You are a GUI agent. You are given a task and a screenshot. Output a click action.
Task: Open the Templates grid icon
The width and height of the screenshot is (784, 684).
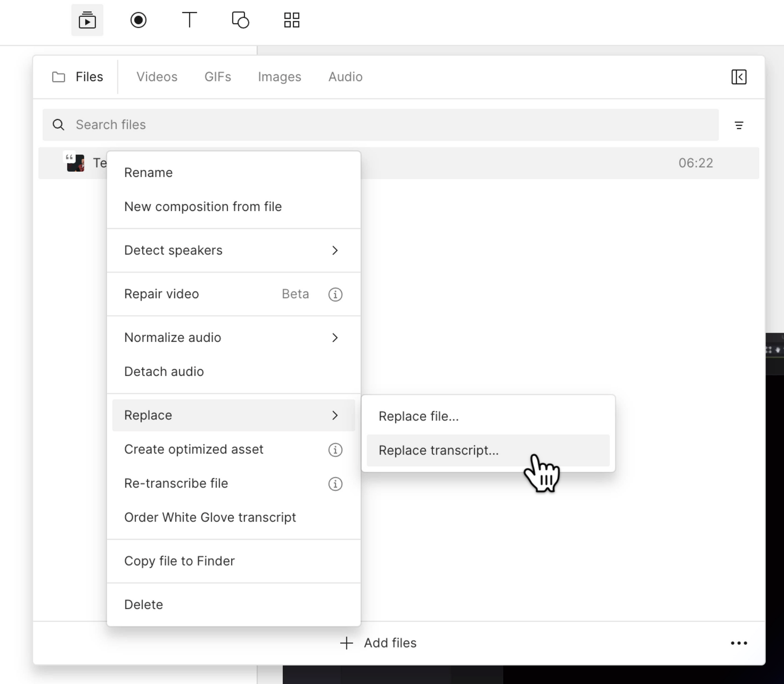(292, 20)
